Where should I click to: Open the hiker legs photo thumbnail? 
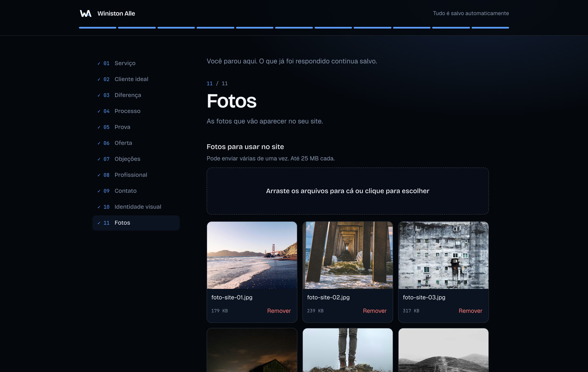348,350
